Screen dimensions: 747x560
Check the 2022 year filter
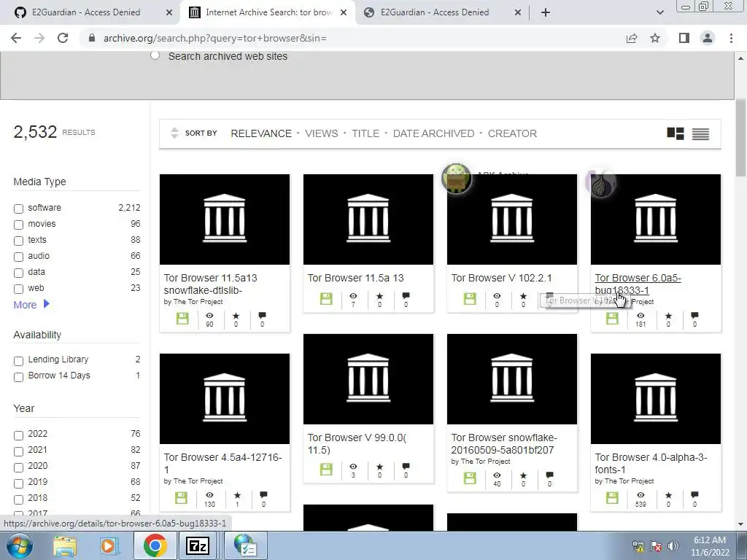(x=18, y=435)
